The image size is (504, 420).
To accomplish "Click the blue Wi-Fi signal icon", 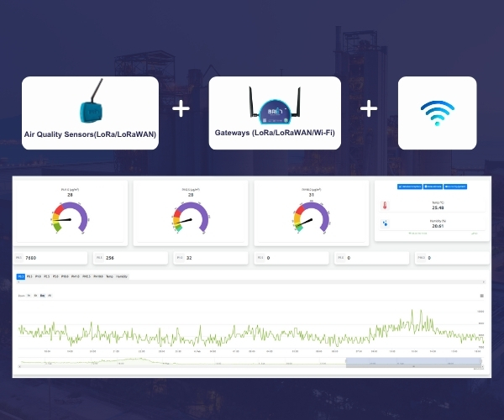I will [x=437, y=113].
